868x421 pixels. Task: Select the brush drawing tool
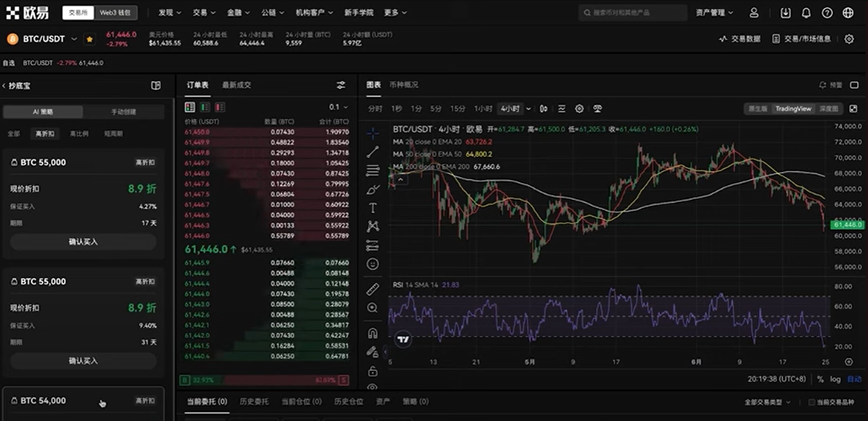pos(373,189)
